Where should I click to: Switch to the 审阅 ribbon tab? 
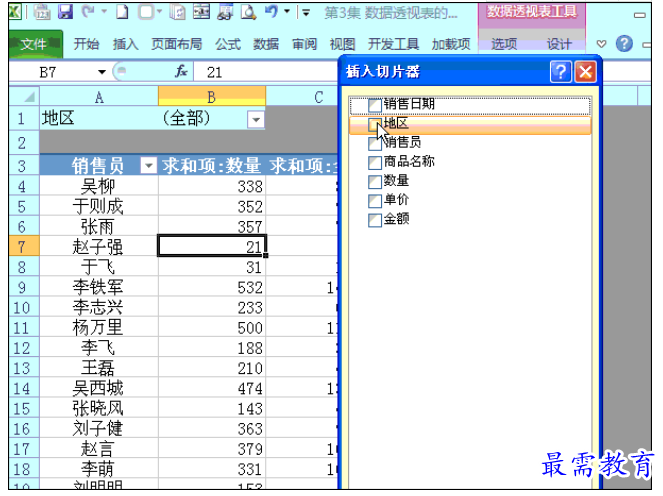click(304, 44)
